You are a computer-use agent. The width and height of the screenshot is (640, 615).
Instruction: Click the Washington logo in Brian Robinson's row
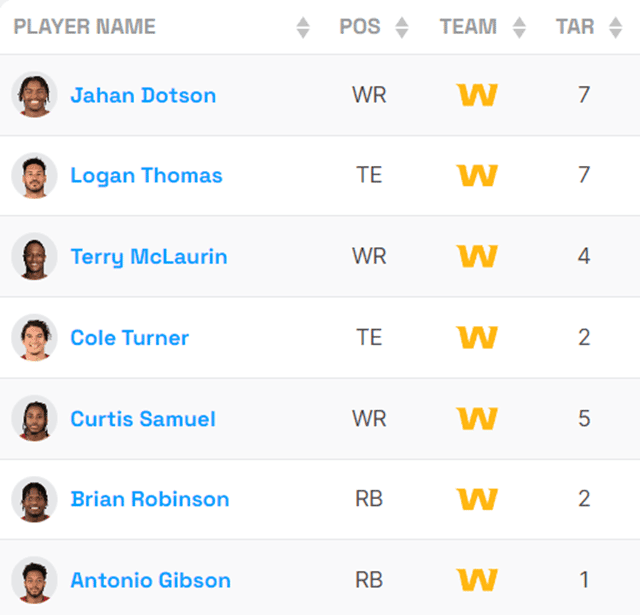click(x=477, y=499)
